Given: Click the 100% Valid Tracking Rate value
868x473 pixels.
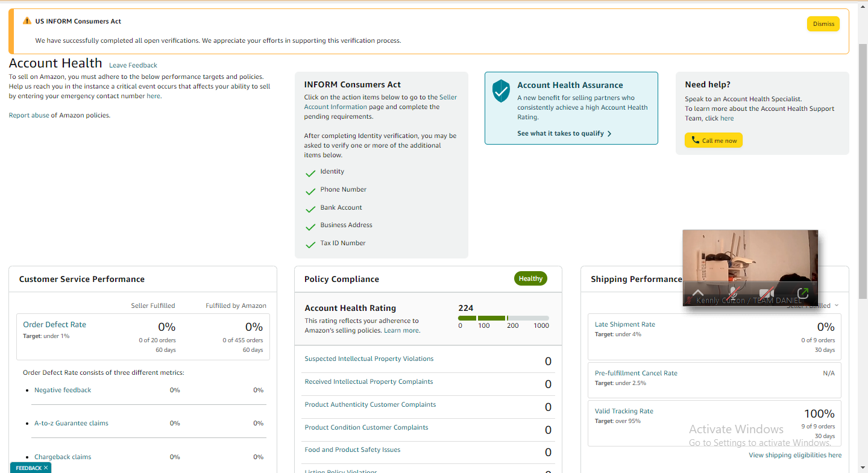Looking at the screenshot, I should click(819, 414).
